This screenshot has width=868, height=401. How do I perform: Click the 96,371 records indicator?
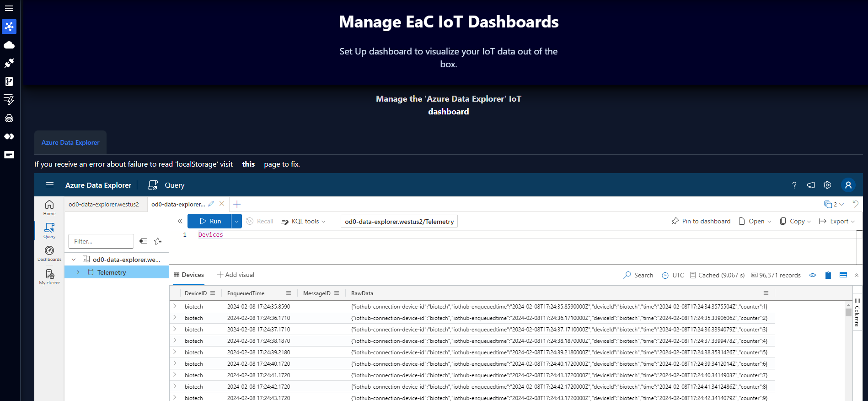pos(776,275)
